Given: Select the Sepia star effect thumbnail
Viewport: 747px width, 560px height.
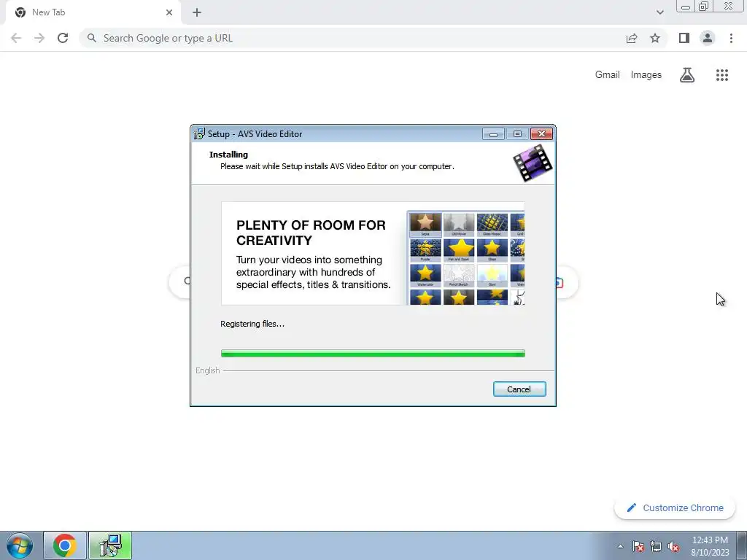Looking at the screenshot, I should click(x=425, y=225).
